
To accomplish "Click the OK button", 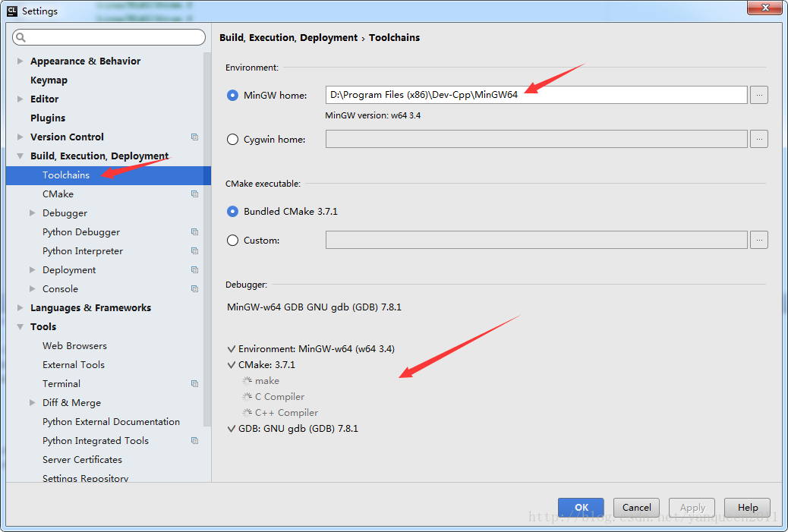I will 581,508.
